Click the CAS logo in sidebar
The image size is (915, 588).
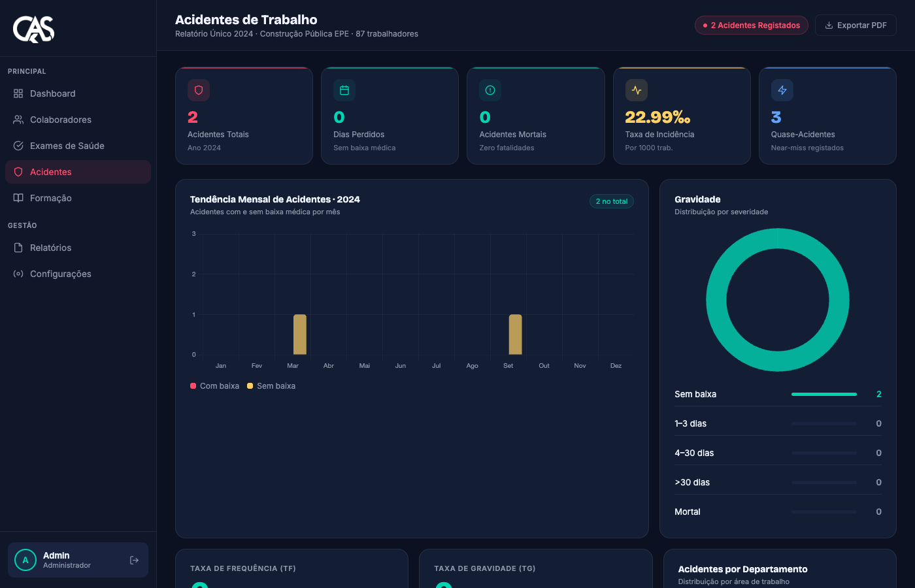33,29
